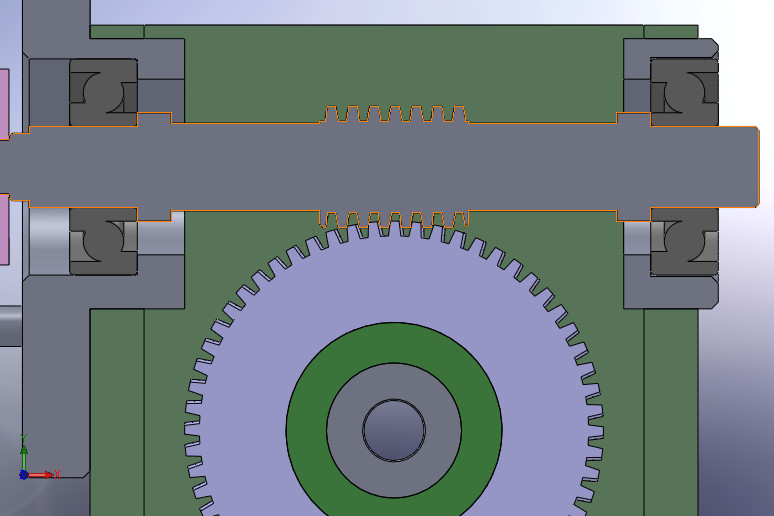Click the innermost circular shaft at the gear center
The height and width of the screenshot is (516, 774).
point(394,429)
